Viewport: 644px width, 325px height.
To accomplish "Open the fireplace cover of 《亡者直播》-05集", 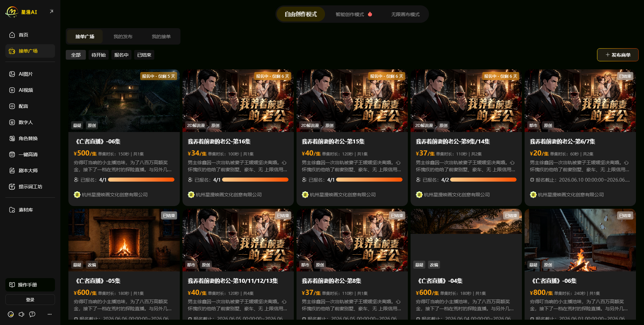I will click(124, 240).
